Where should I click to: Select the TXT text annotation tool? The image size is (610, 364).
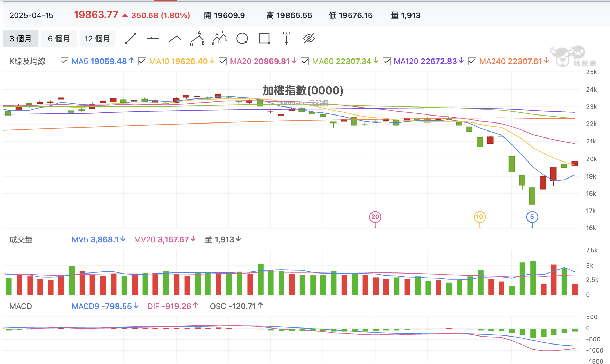click(286, 38)
